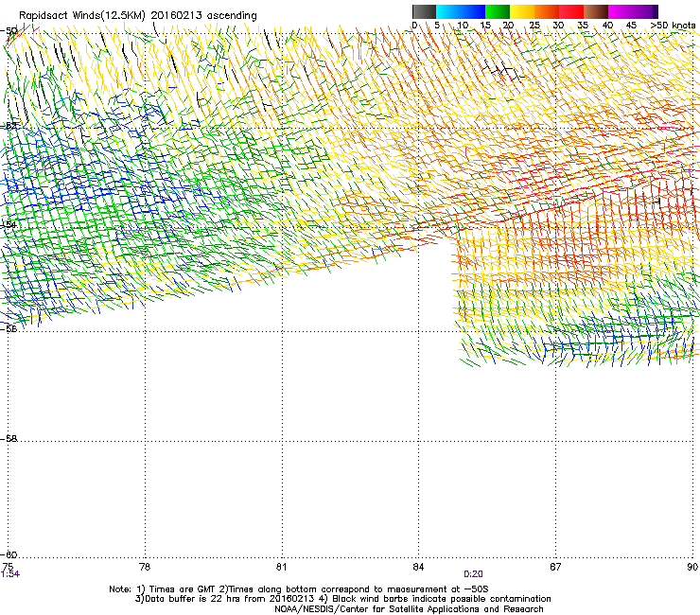Click the longitude label '90'
The width and height of the screenshot is (700, 615).
692,567
